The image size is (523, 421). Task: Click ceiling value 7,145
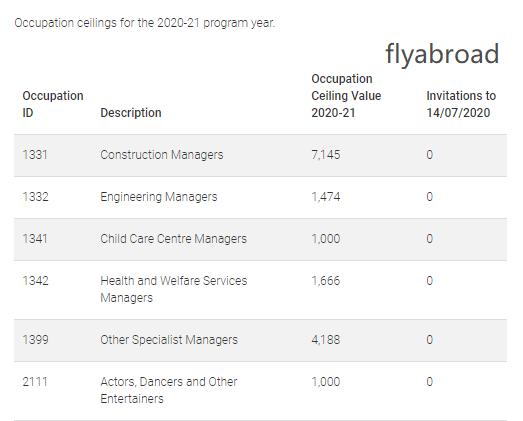click(x=326, y=155)
